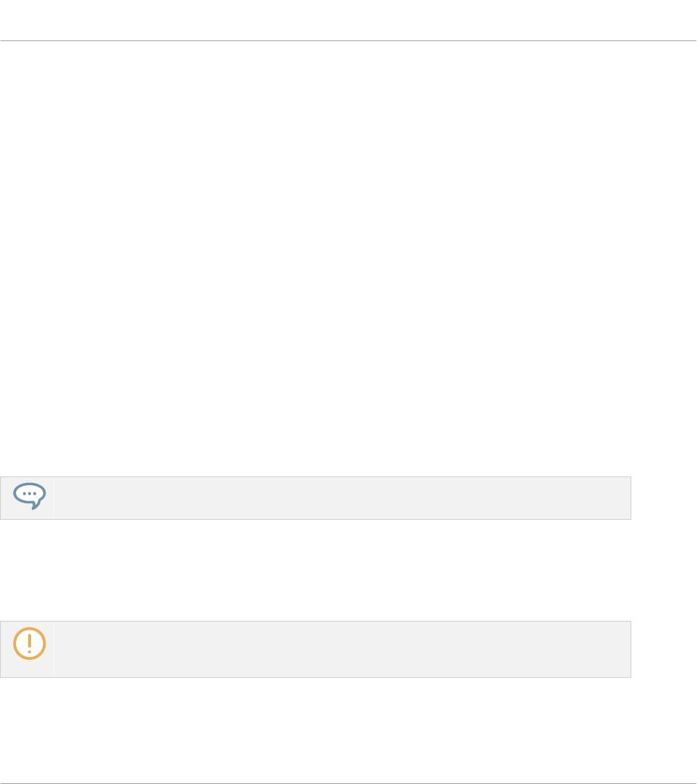Viewport: 697px width, 784px height.
Task: Click the blue speech bubble note icon
Action: click(x=30, y=496)
